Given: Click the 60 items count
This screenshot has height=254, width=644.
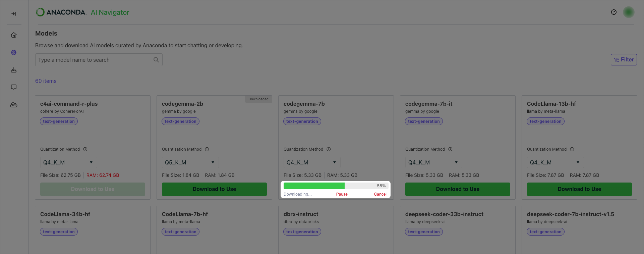Looking at the screenshot, I should pos(46,81).
